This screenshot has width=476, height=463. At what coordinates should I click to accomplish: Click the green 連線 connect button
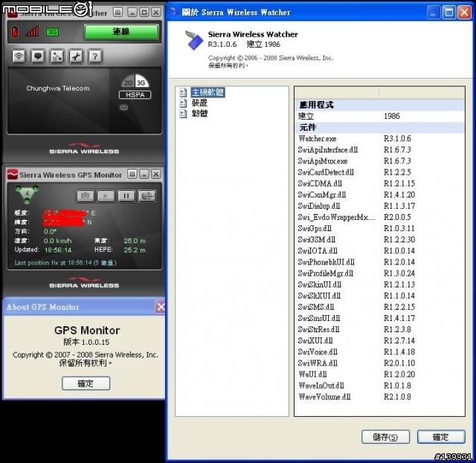click(x=121, y=32)
